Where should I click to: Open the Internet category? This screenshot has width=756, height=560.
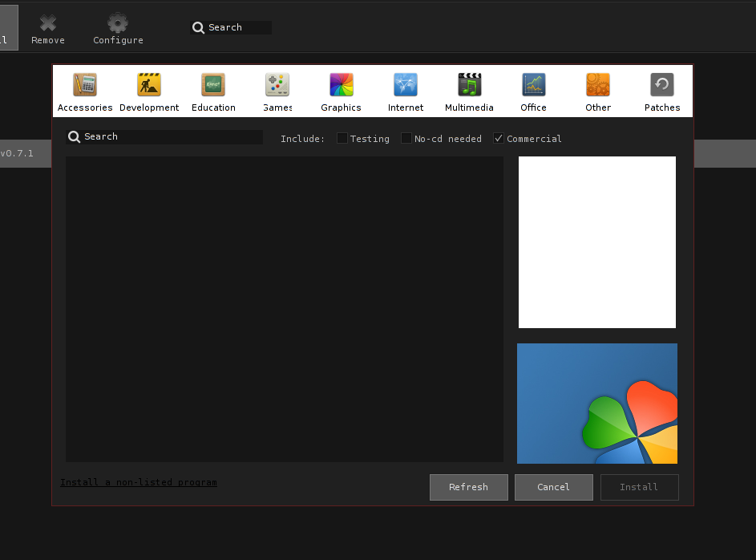pyautogui.click(x=405, y=91)
